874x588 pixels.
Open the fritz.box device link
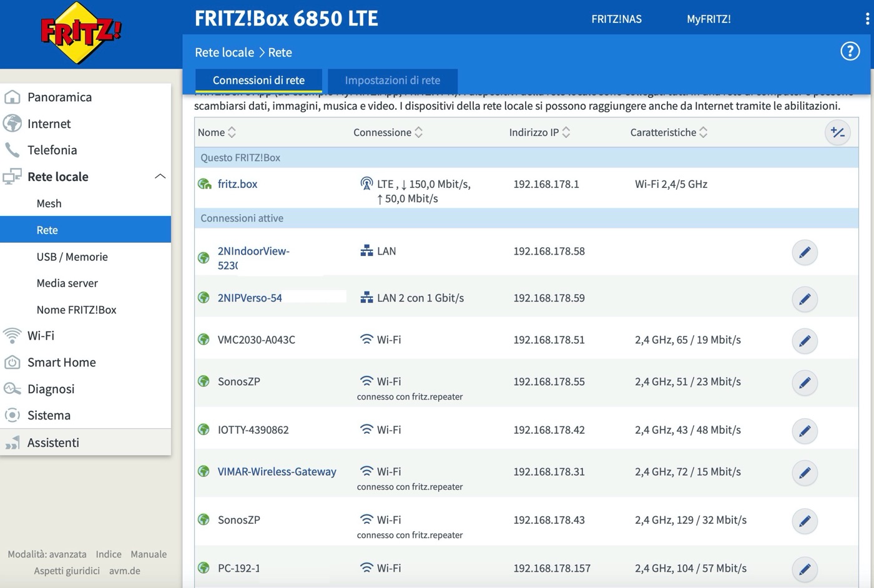[237, 184]
